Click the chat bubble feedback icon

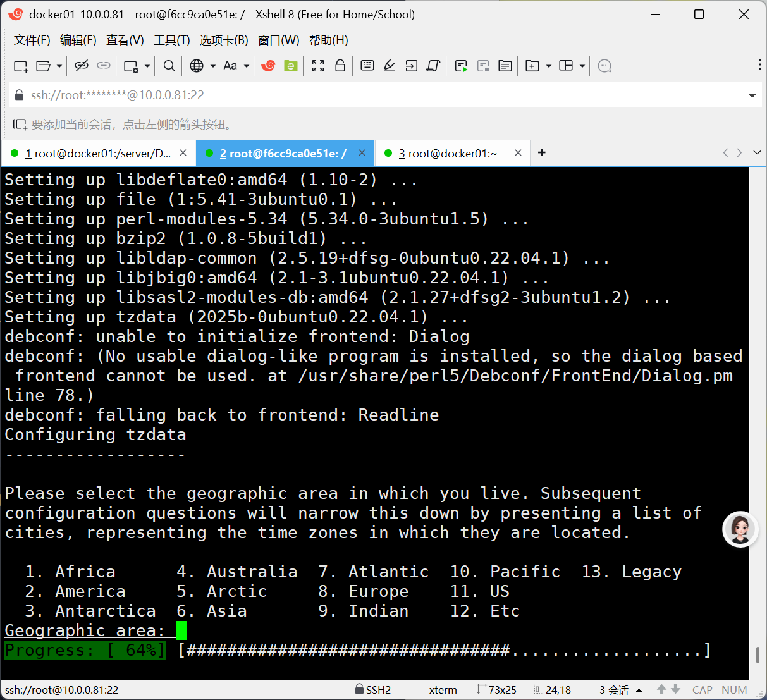tap(604, 66)
